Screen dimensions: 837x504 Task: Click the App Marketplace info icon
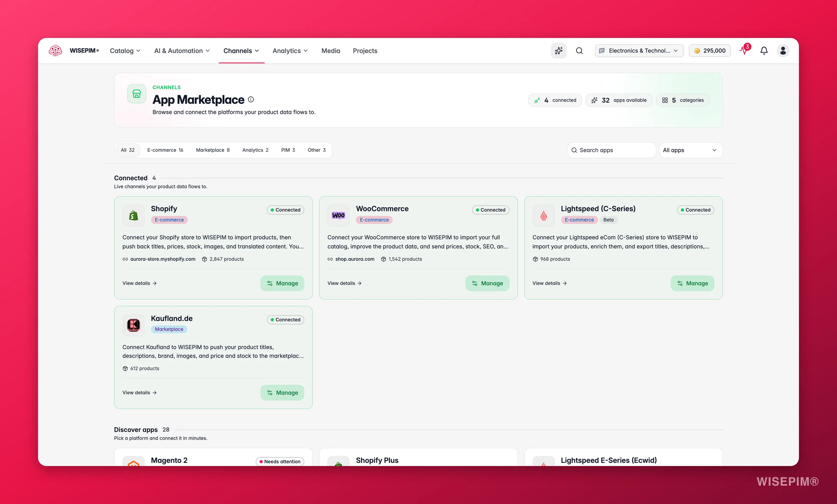click(x=251, y=99)
